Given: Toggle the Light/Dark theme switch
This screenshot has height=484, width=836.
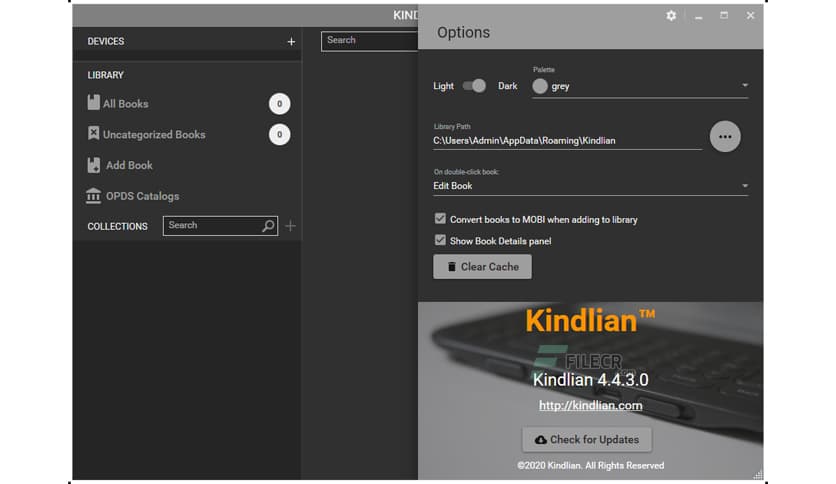Looking at the screenshot, I should click(474, 86).
